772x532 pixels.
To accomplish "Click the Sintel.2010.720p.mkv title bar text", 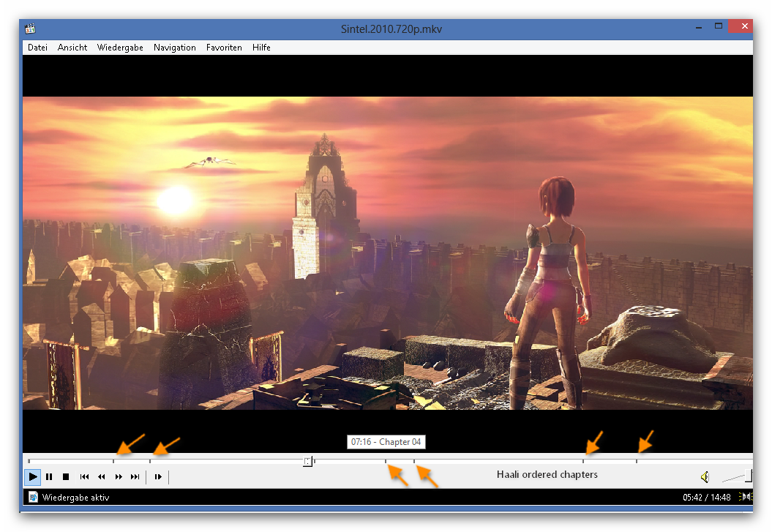I will point(391,29).
